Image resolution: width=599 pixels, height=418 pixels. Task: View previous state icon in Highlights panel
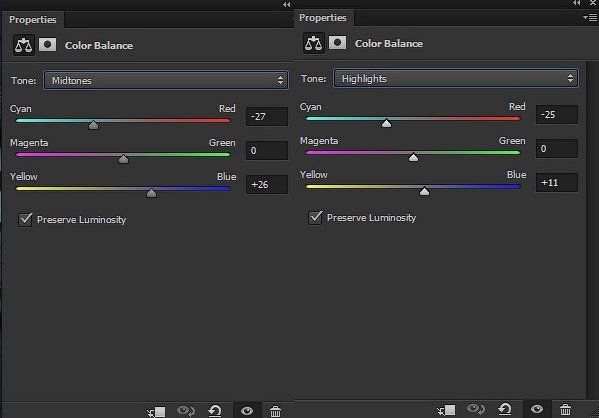pyautogui.click(x=476, y=409)
